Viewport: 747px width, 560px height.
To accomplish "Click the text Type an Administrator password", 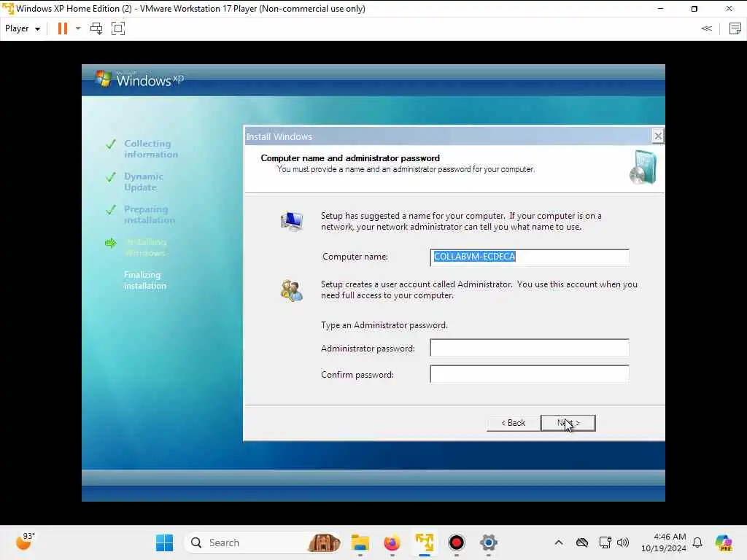I will (384, 325).
